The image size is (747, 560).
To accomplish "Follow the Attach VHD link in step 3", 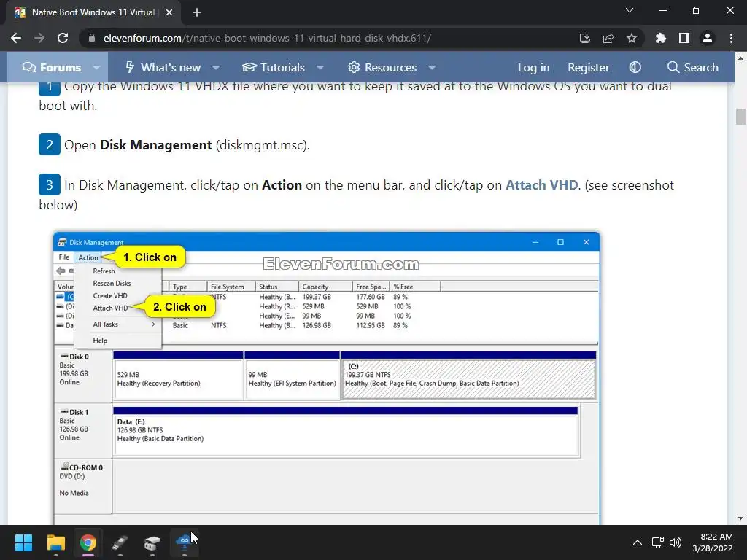I will (x=542, y=184).
